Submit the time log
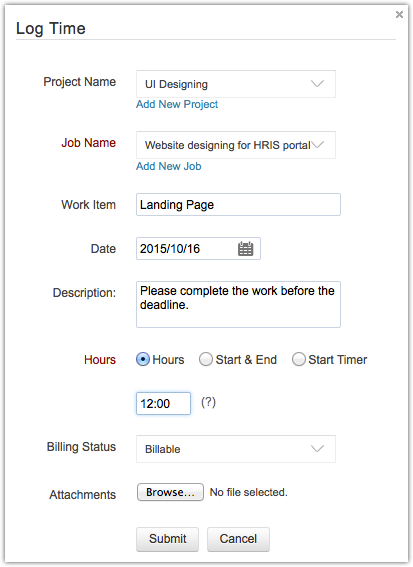 tap(167, 539)
